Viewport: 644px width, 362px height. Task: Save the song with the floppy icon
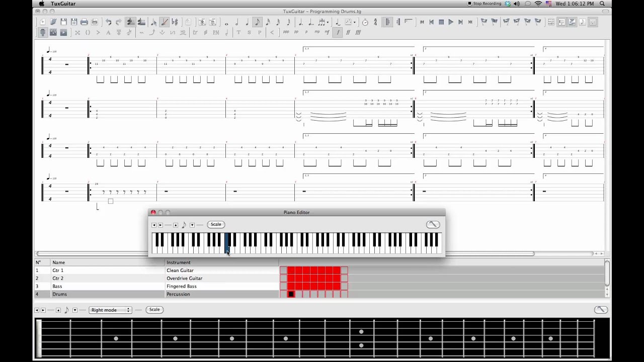tap(63, 22)
